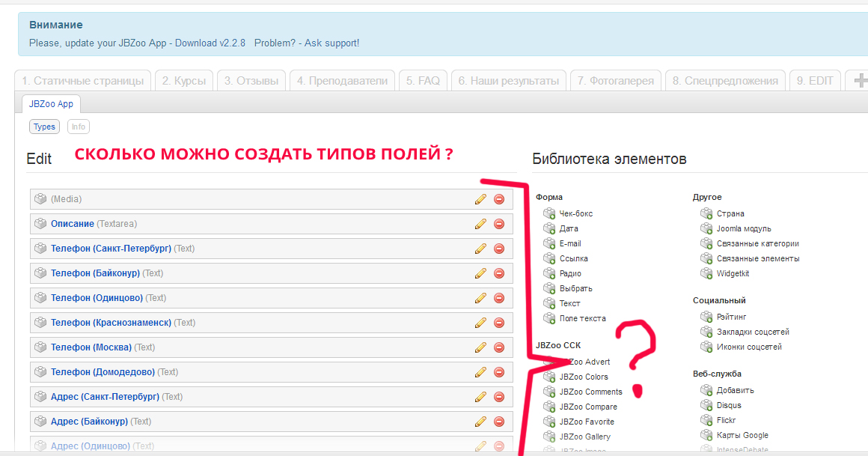868x456 pixels.
Task: Click the plus icon to add new tab
Action: click(x=860, y=80)
